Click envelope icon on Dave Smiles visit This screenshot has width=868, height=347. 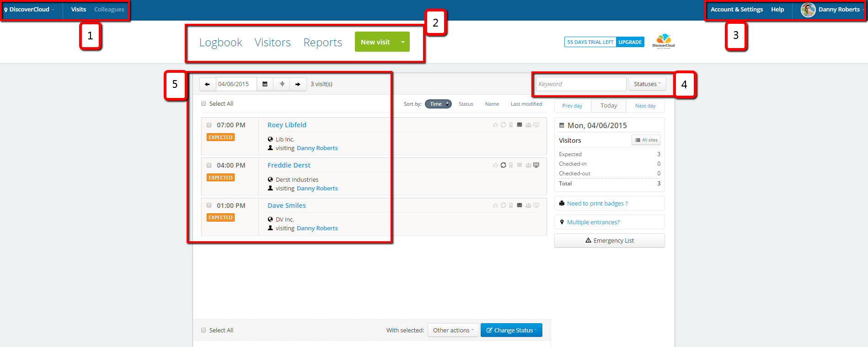tap(520, 206)
